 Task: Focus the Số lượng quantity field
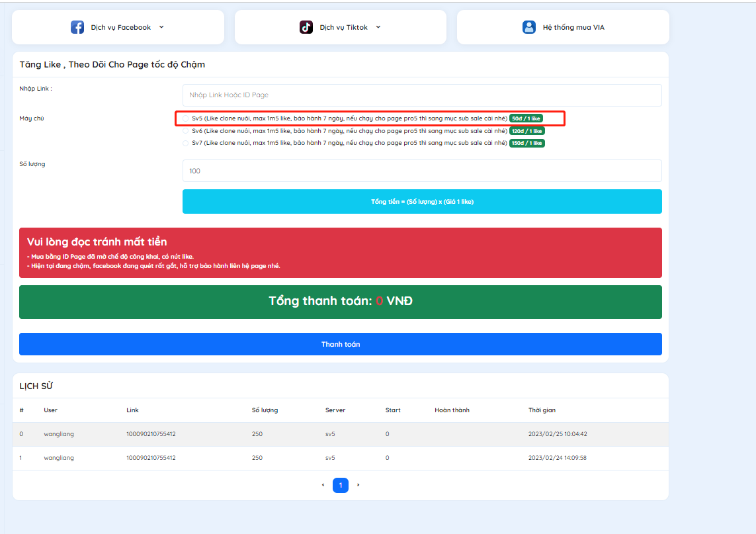coord(422,171)
